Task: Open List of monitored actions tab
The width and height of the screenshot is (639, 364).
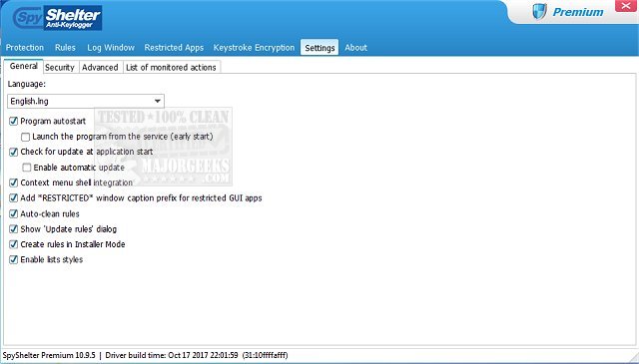Action: click(171, 68)
